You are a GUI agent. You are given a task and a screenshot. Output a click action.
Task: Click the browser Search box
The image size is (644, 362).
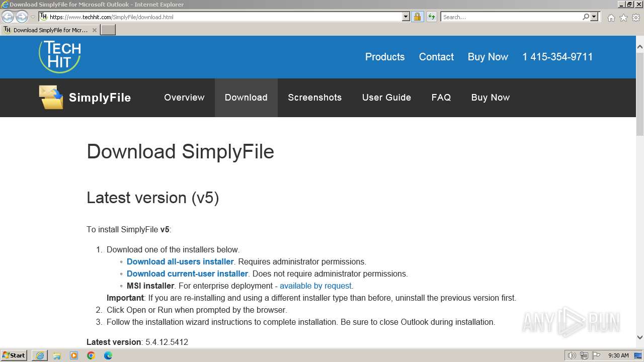[511, 17]
